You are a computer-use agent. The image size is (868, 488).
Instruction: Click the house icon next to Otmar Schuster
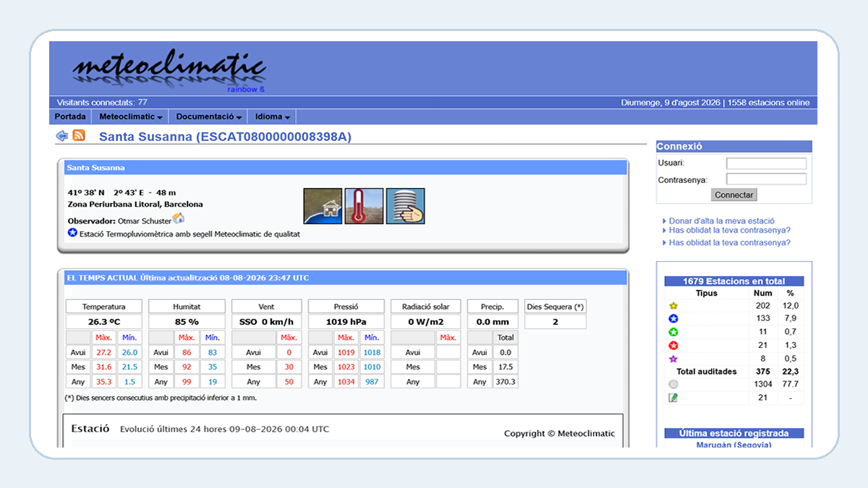tap(179, 218)
